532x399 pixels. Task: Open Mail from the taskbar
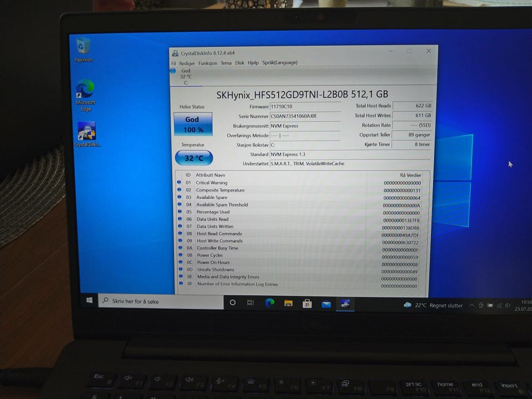tap(326, 304)
